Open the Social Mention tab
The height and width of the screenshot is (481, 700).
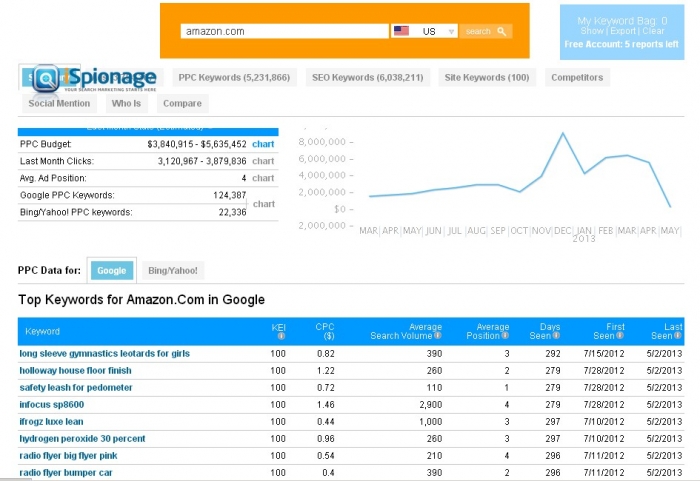pyautogui.click(x=59, y=103)
